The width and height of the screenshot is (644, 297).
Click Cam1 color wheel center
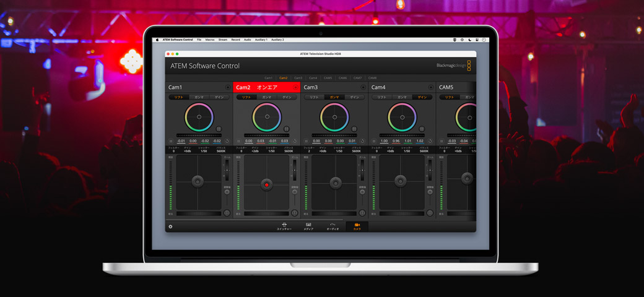tap(199, 117)
